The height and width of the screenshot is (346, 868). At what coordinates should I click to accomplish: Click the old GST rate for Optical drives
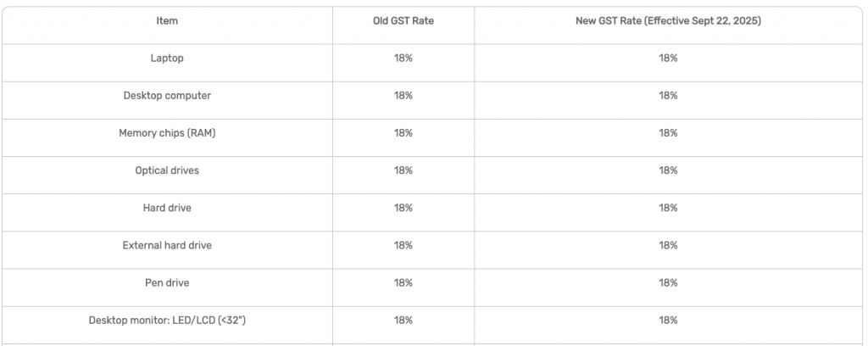tap(403, 170)
